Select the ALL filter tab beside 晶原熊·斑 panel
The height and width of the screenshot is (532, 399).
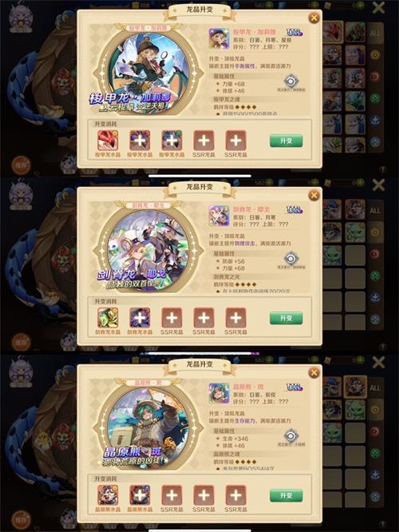coord(375,387)
